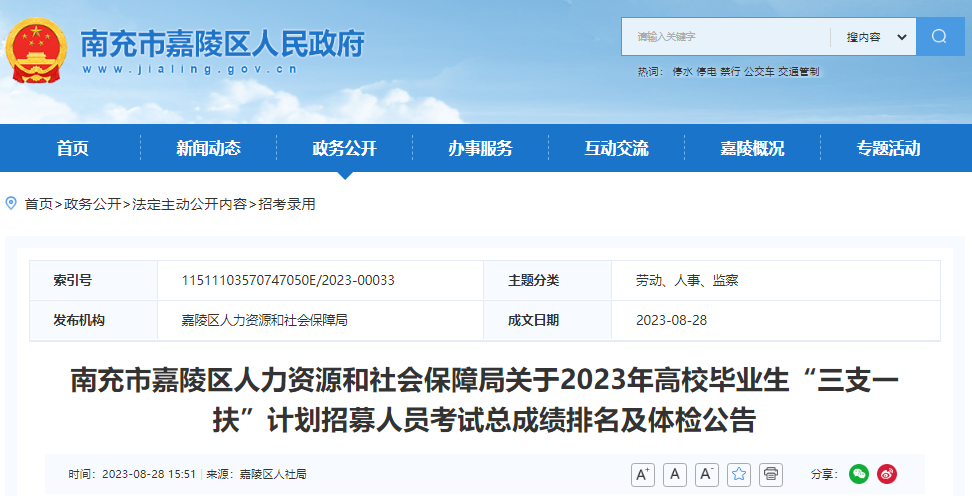Click the 招考录用 breadcrumb link
This screenshot has height=496, width=972.
(x=287, y=204)
